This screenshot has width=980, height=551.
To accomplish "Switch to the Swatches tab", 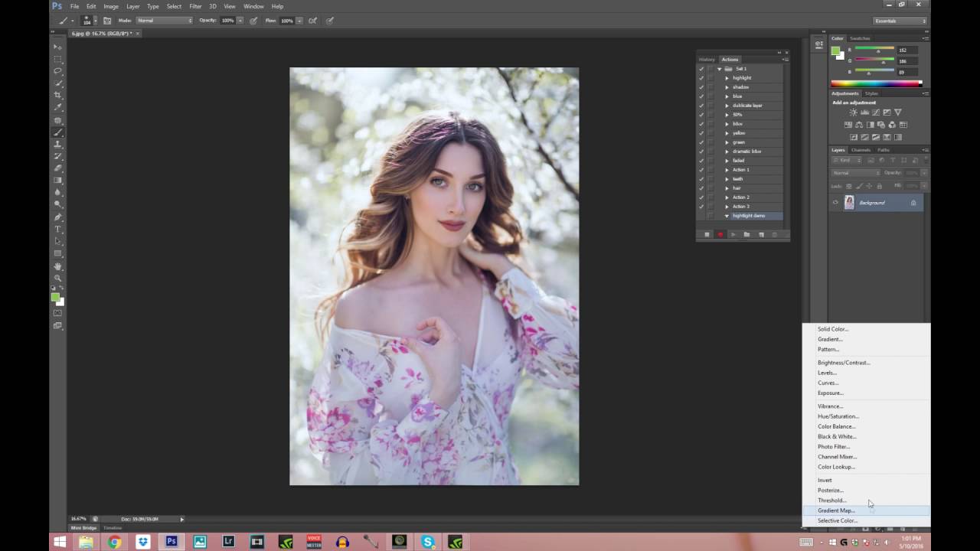I will [x=860, y=38].
